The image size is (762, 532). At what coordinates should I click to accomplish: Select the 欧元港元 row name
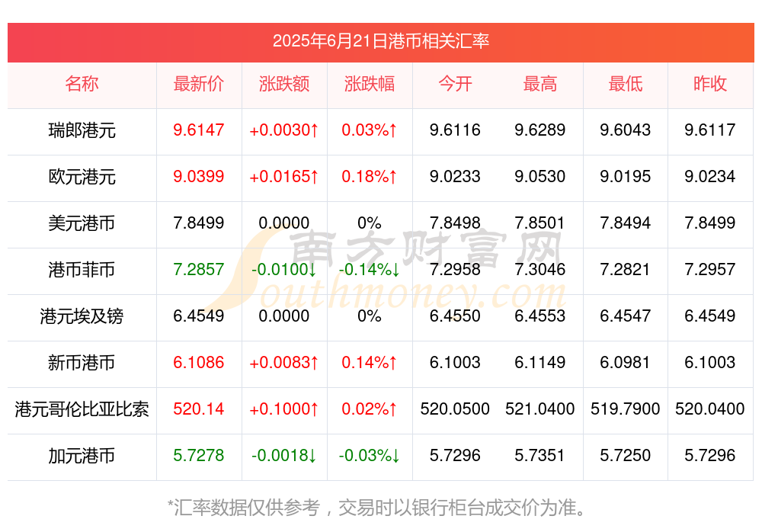click(x=82, y=177)
